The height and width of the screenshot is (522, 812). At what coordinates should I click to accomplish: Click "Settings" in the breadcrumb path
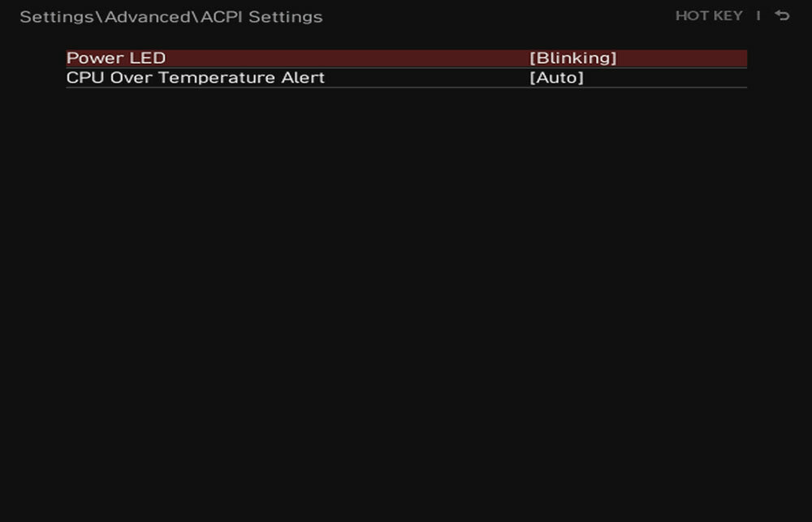click(x=57, y=17)
